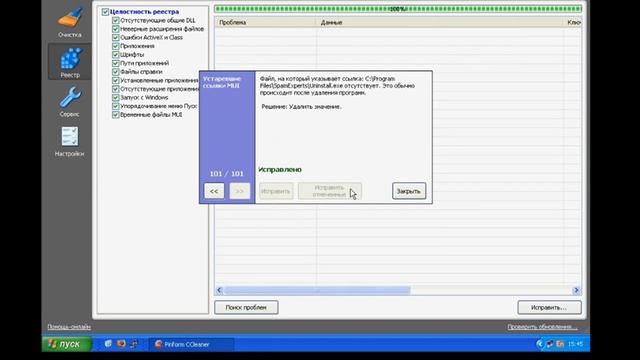The width and height of the screenshot is (640, 360).
Task: Go to previous issue with << button
Action: pyautogui.click(x=214, y=191)
